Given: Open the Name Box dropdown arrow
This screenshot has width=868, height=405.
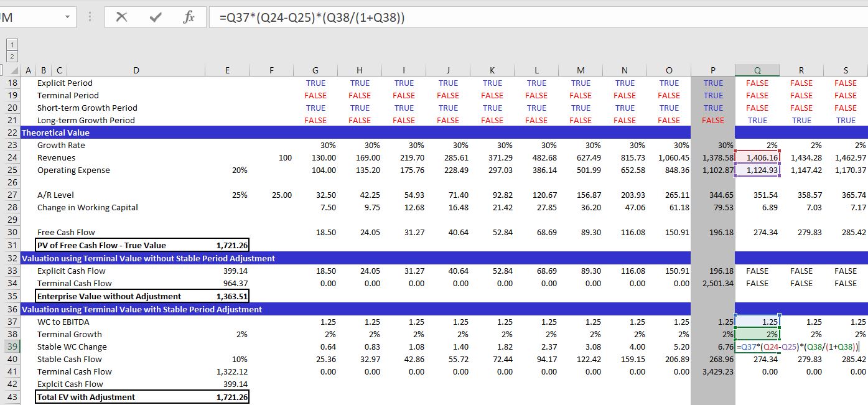Looking at the screenshot, I should 67,17.
